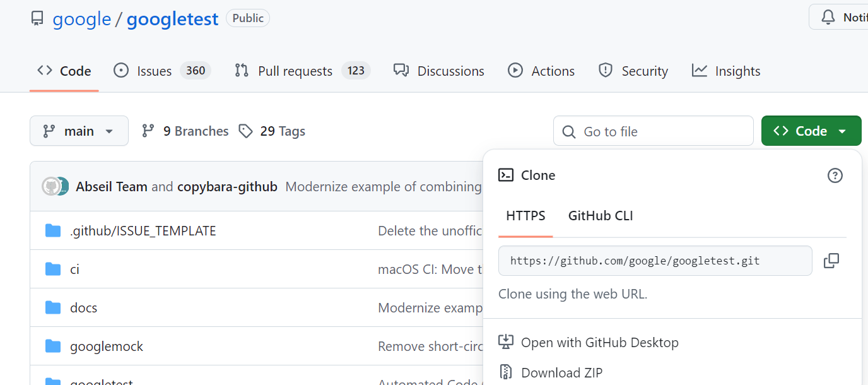Click the Go to file search field
Screen dimensions: 868x385
point(654,131)
